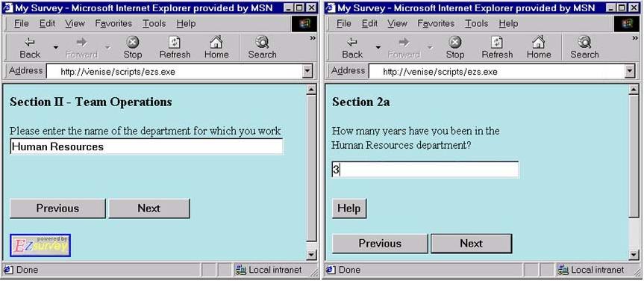Click down scroll arrow of right page scrollbar
Viewport: 644px width, 281px height.
pos(634,256)
